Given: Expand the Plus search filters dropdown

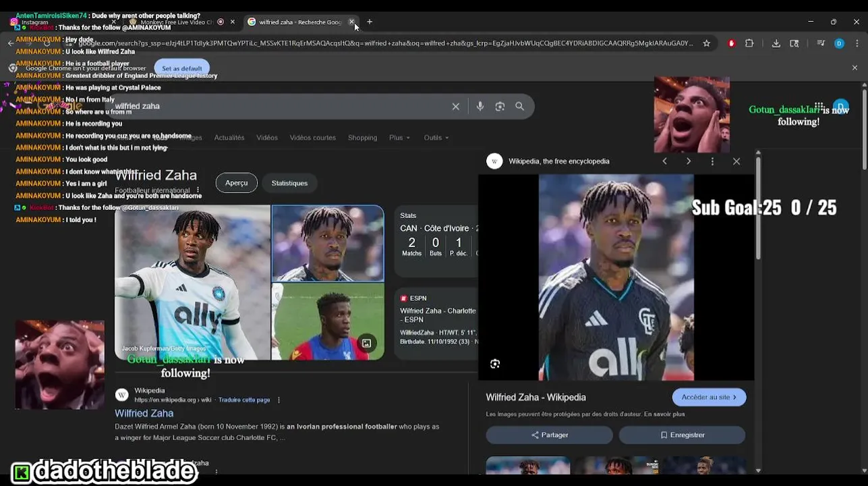Looking at the screenshot, I should (x=399, y=138).
